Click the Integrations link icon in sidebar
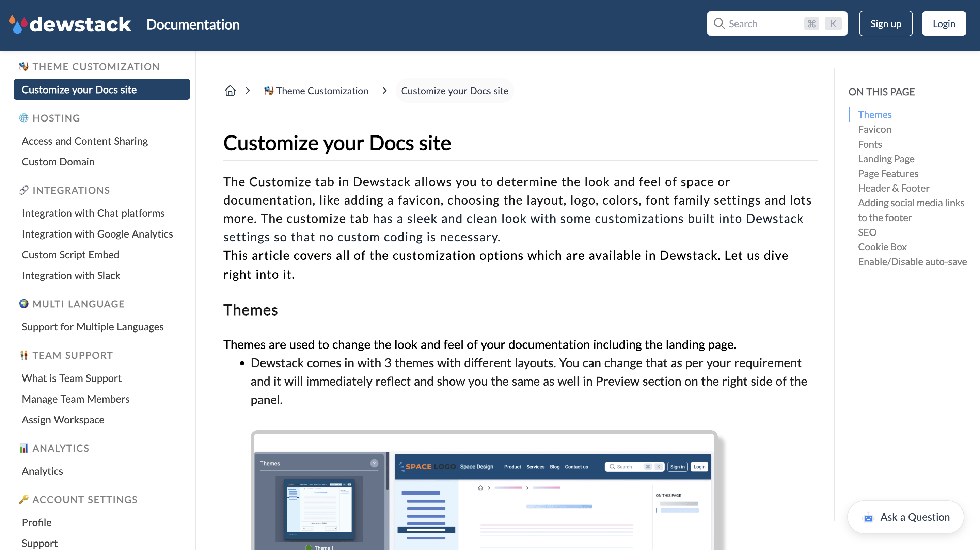 tap(24, 190)
